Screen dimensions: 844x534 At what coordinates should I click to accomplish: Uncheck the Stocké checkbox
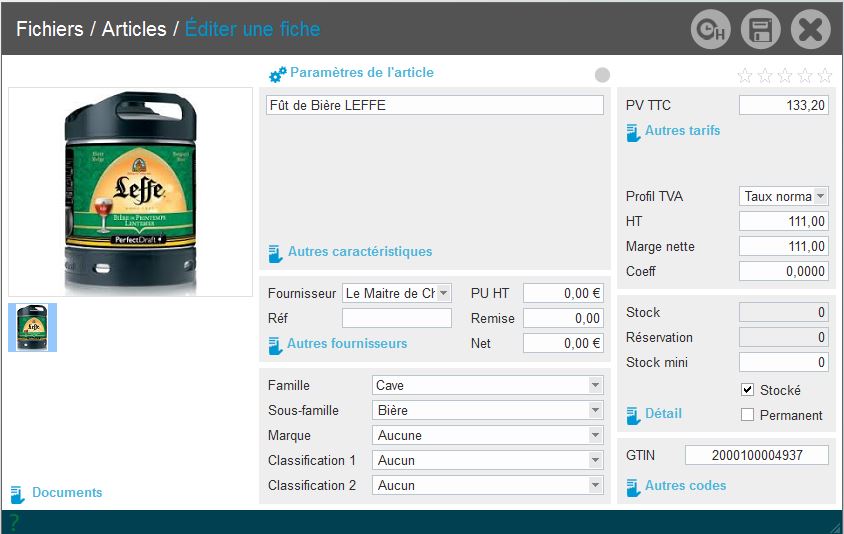click(747, 390)
